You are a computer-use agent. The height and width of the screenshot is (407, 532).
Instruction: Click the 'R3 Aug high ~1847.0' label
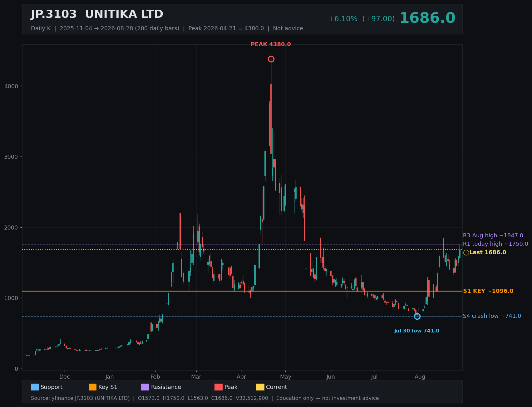(x=493, y=236)
